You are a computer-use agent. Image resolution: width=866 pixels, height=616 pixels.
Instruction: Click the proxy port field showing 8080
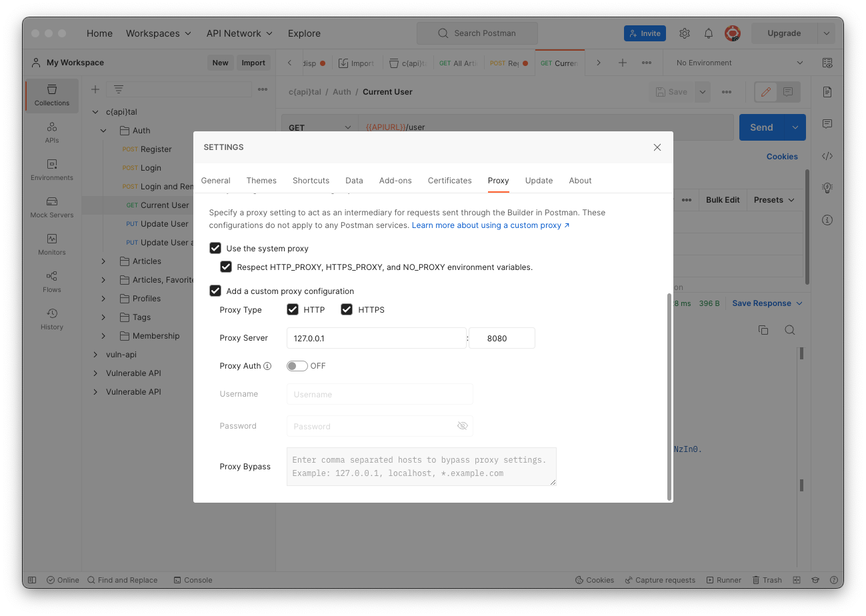coord(502,338)
